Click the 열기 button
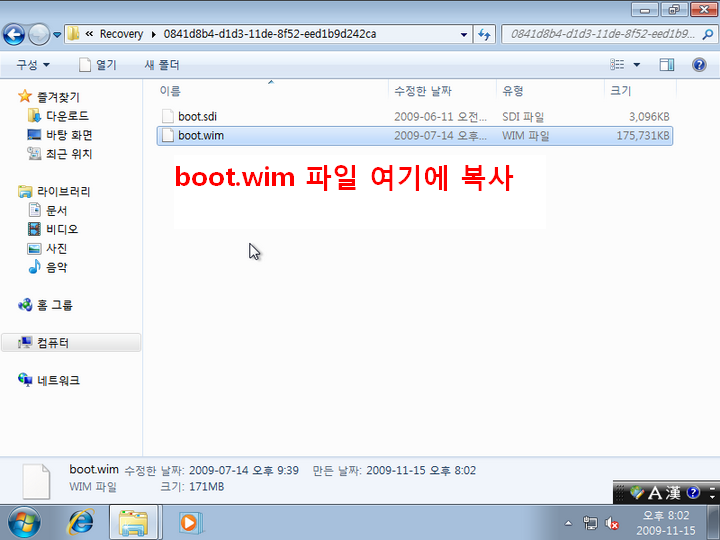The image size is (720, 540). click(x=98, y=65)
